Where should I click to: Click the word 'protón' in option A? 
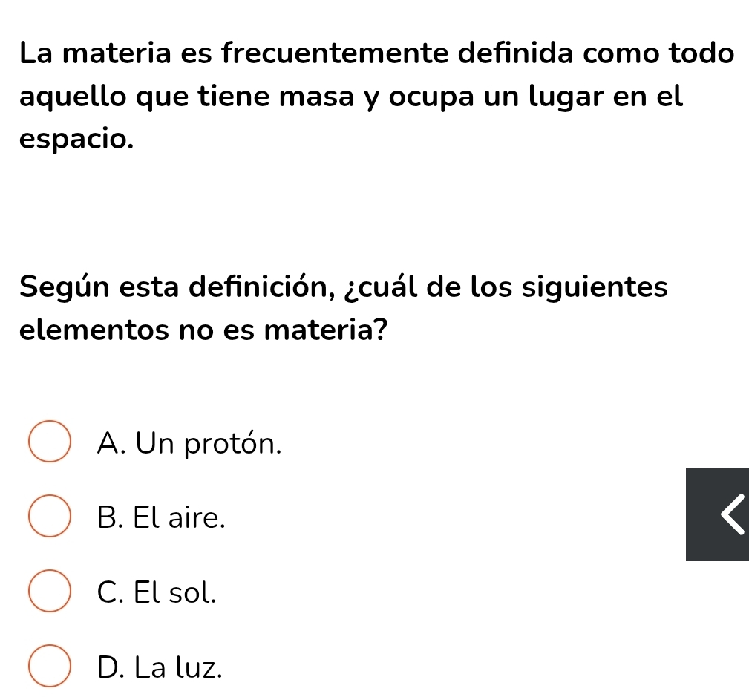[229, 445]
